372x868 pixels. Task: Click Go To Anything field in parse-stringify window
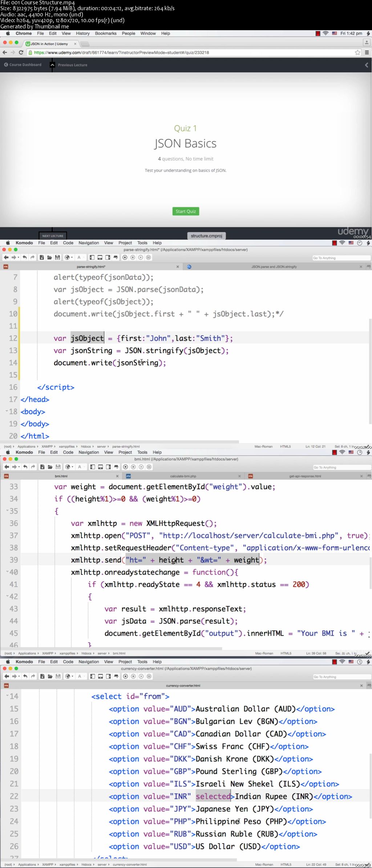click(x=341, y=258)
